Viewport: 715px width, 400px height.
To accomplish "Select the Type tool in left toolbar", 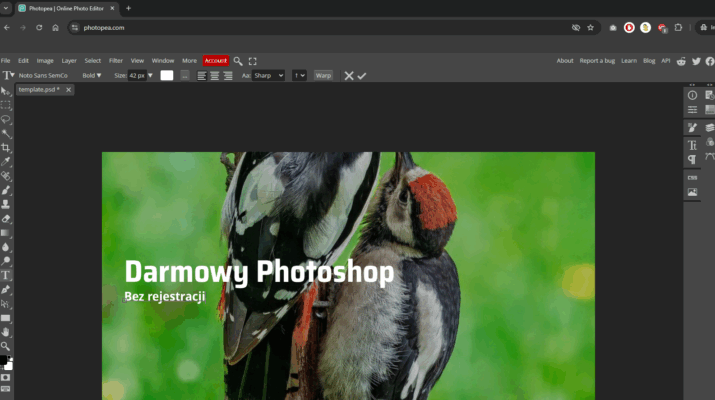I will pos(5,275).
